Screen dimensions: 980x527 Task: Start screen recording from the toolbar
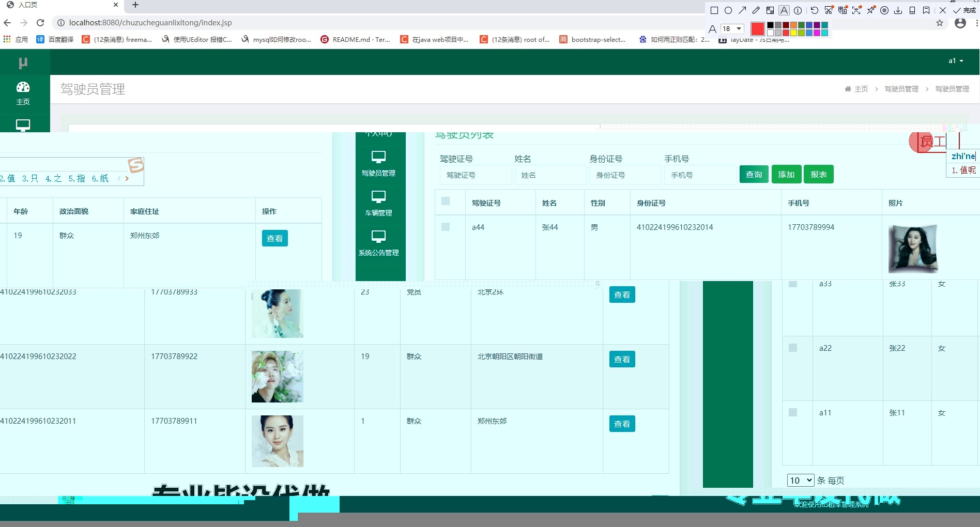coord(884,10)
